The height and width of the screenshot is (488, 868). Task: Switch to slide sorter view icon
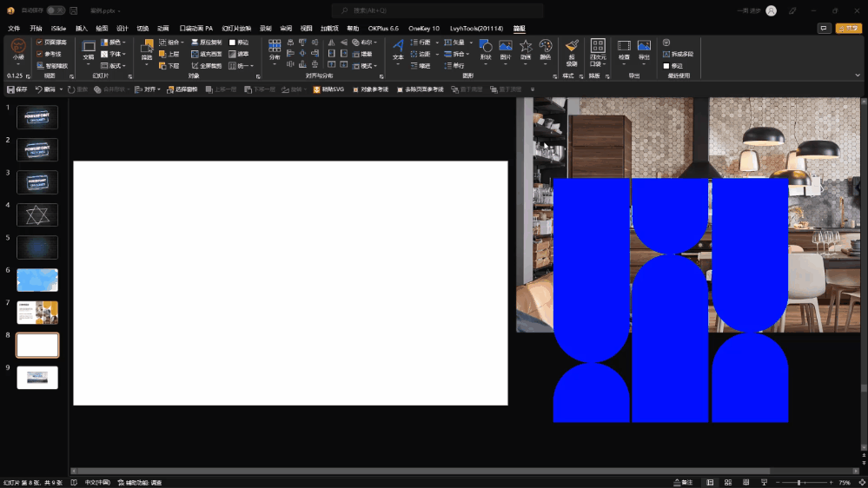pyautogui.click(x=728, y=483)
